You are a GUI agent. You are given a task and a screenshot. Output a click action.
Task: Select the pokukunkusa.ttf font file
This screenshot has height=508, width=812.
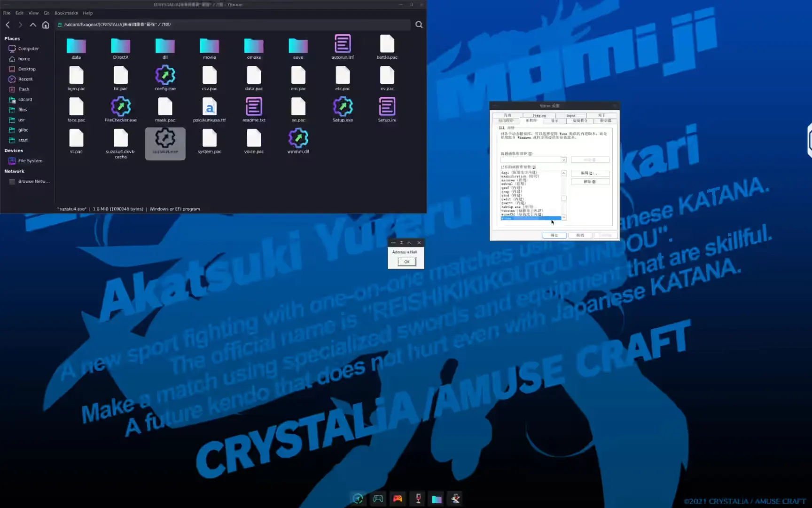(210, 110)
